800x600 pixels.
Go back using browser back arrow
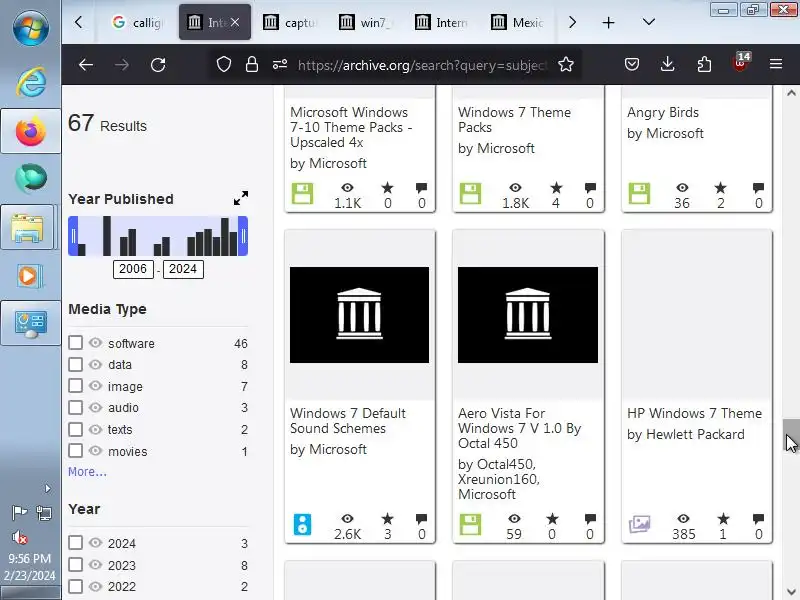86,65
